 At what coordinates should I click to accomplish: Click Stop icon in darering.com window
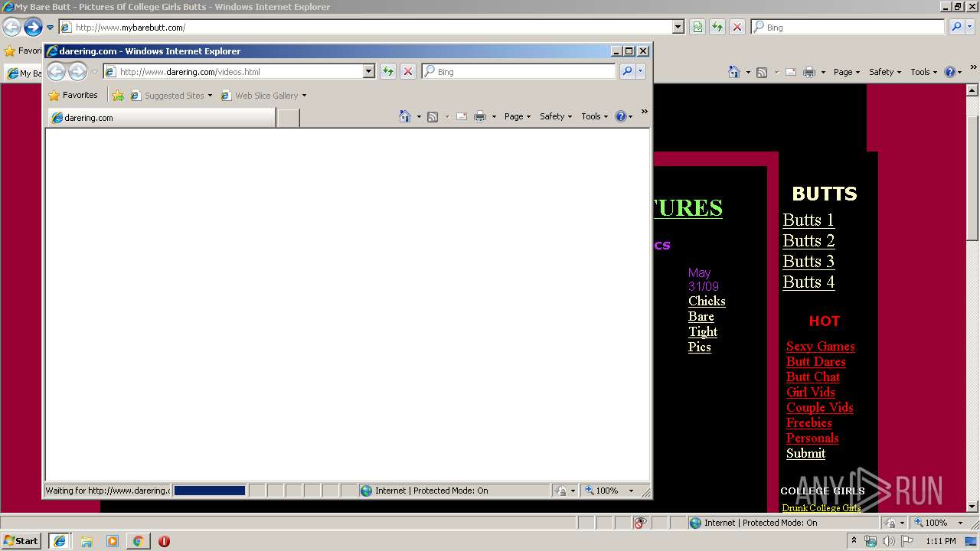408,71
